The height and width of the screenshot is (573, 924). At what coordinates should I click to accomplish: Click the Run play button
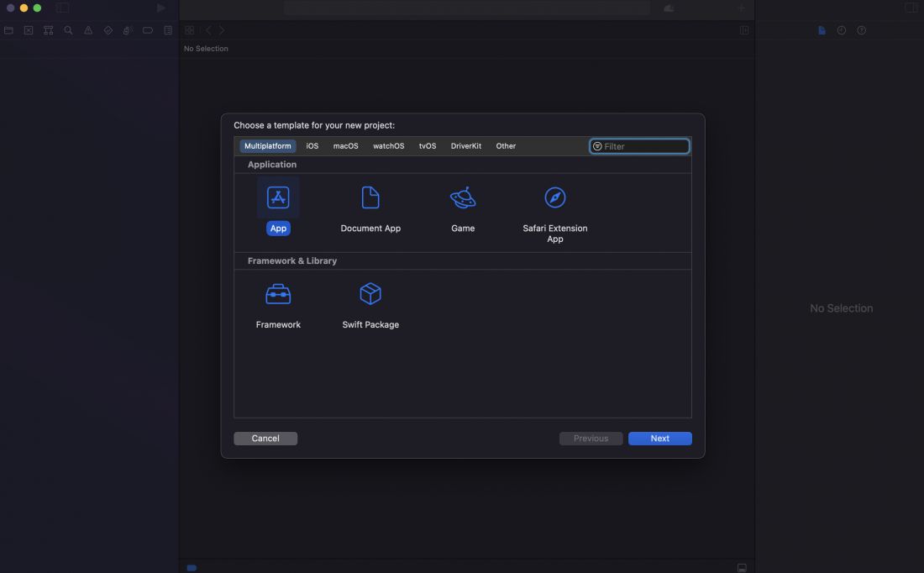161,8
